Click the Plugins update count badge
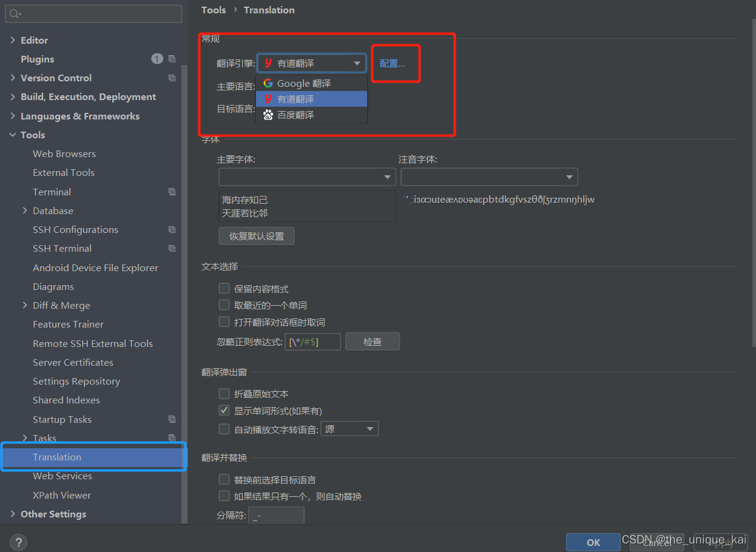This screenshot has width=756, height=552. tap(157, 59)
